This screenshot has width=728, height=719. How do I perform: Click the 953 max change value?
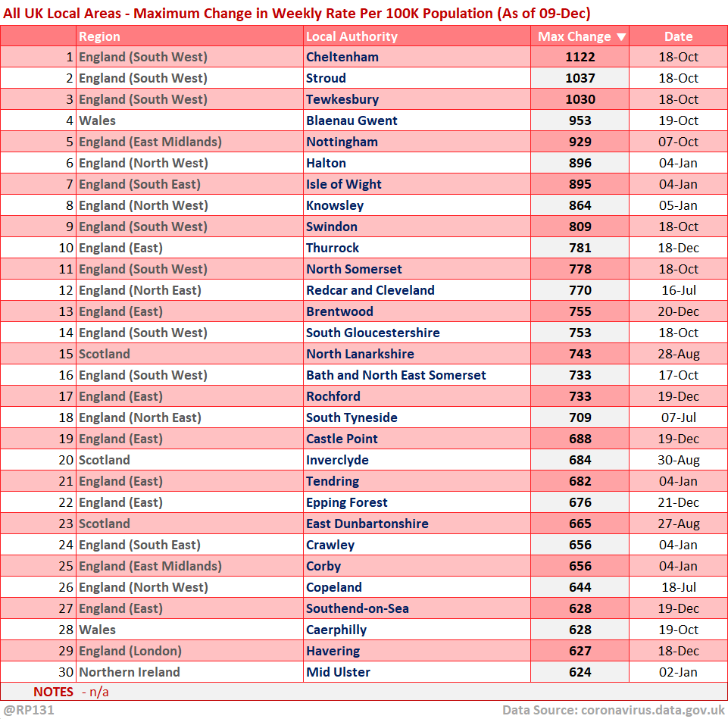(580, 120)
